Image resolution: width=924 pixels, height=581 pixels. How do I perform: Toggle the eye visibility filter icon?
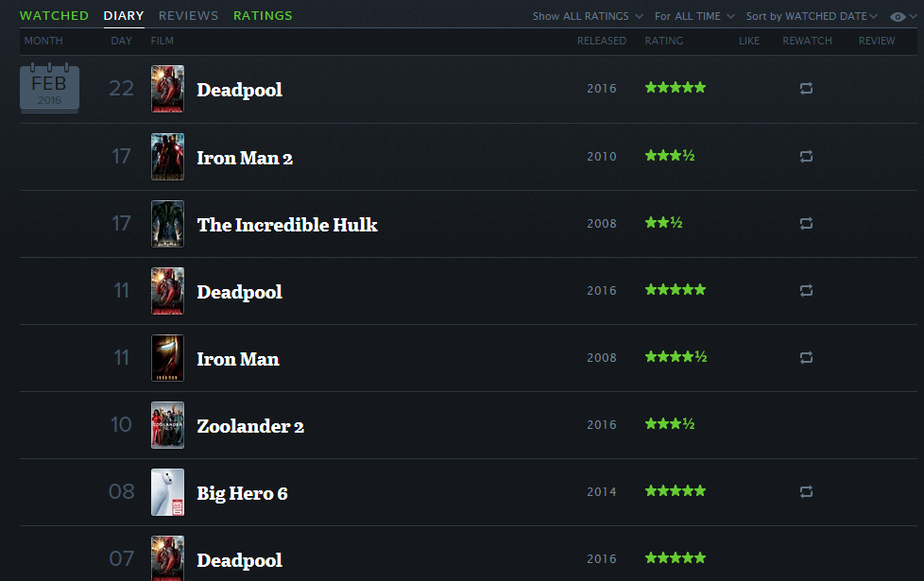point(898,16)
